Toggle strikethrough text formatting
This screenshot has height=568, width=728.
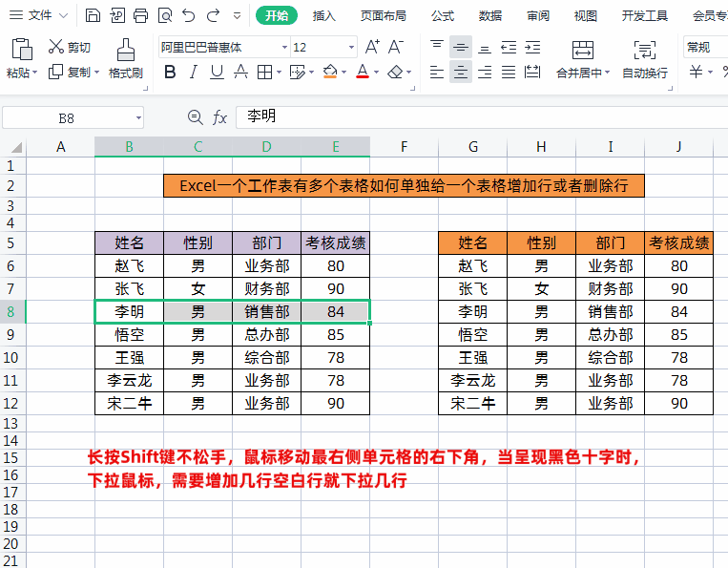pos(240,72)
